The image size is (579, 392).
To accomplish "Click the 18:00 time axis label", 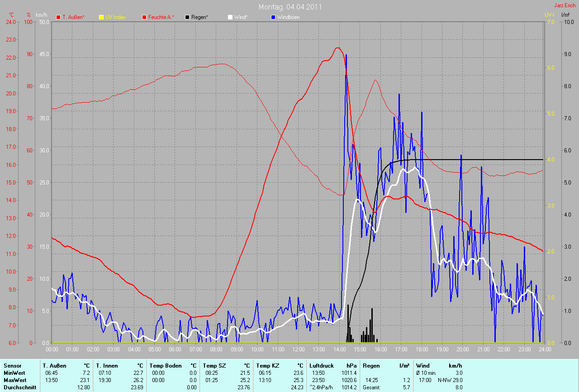I will (x=422, y=349).
